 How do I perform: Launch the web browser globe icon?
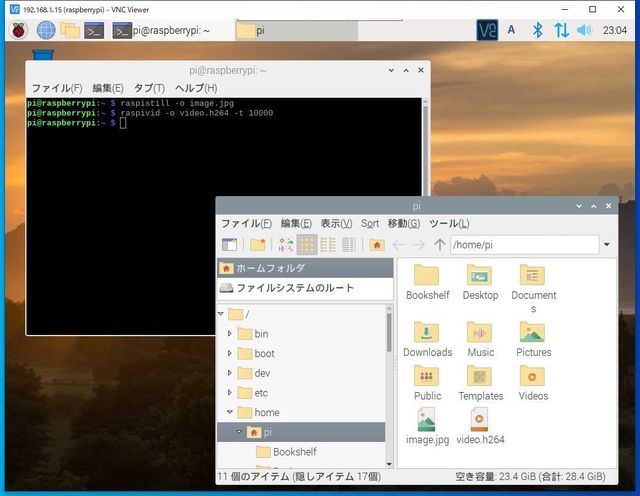point(46,31)
